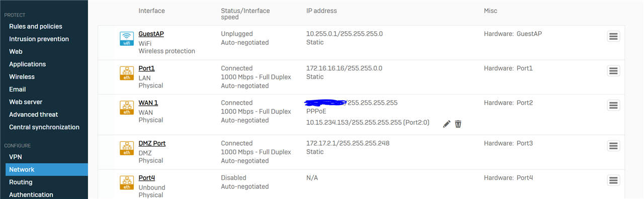Click the GuestAP wifi interface icon
The image size is (644, 199).
[x=127, y=38]
